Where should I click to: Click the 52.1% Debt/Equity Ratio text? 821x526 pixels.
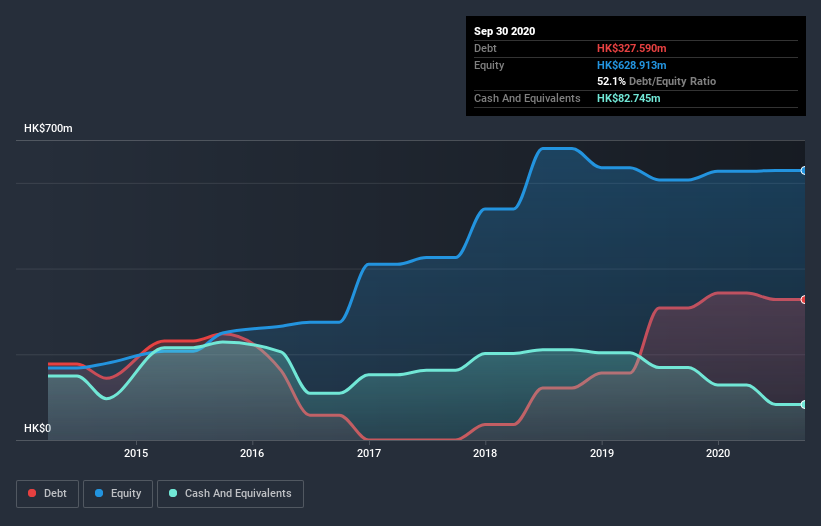click(657, 81)
